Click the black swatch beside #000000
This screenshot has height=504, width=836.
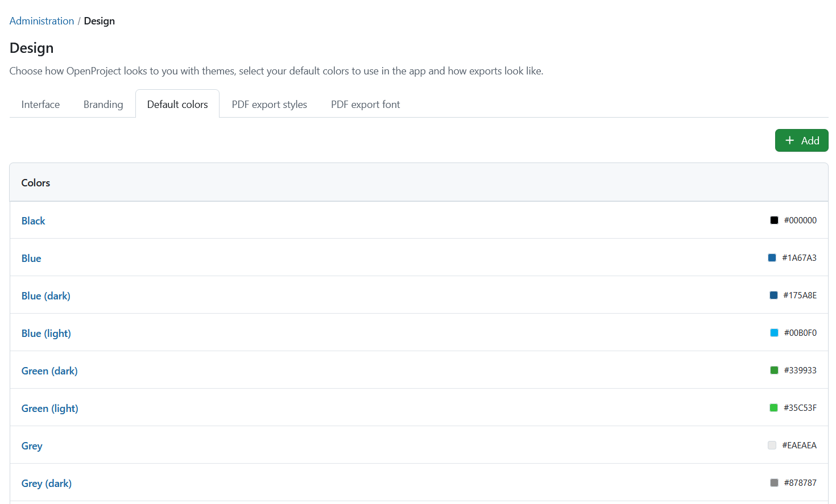[x=774, y=220]
